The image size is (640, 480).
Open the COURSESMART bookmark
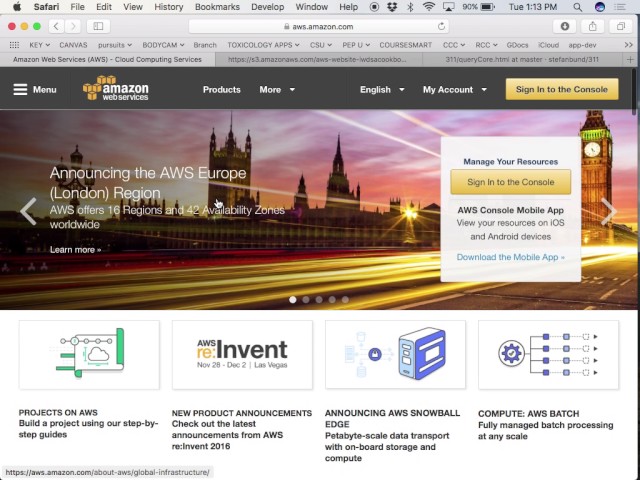[x=405, y=45]
